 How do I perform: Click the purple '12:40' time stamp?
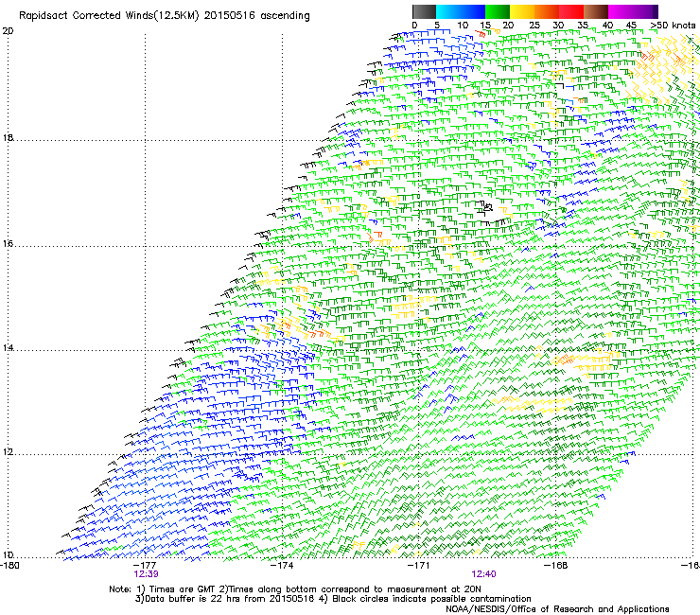(483, 574)
